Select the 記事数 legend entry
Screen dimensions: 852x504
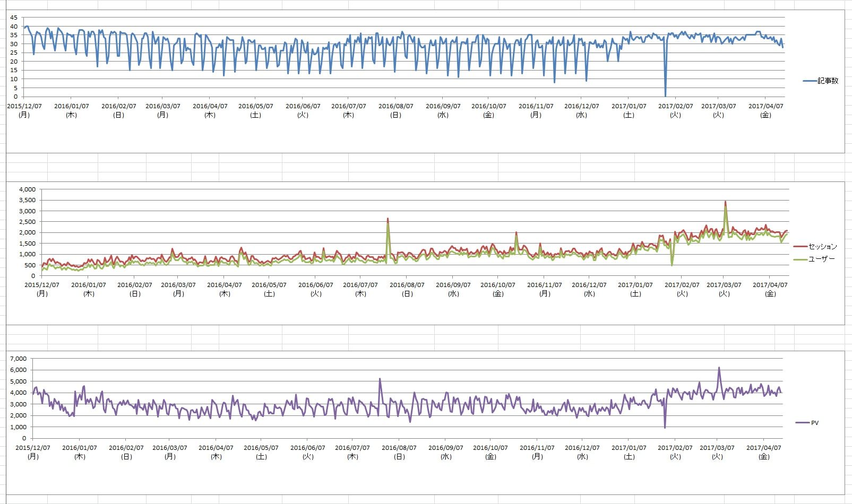[828, 81]
